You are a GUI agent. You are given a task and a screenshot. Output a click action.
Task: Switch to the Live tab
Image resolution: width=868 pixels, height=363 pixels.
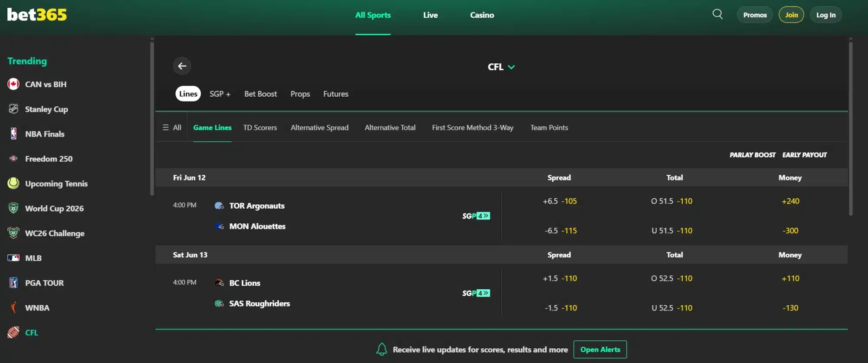431,15
